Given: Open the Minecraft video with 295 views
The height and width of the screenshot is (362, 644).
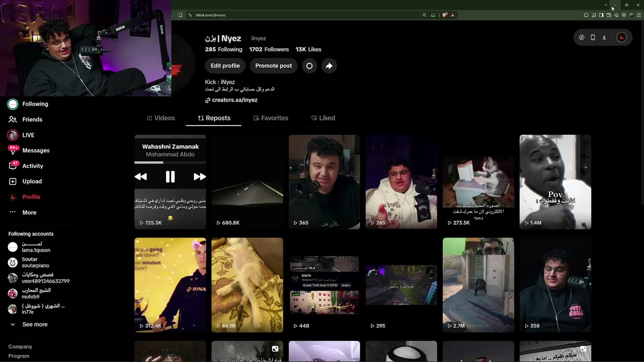Looking at the screenshot, I should click(401, 285).
